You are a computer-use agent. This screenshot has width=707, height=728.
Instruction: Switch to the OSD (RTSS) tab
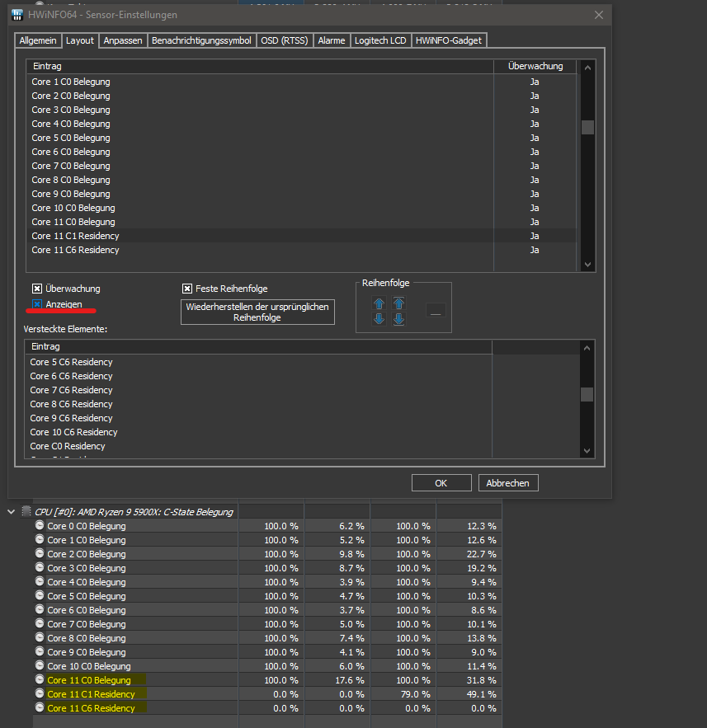point(285,40)
